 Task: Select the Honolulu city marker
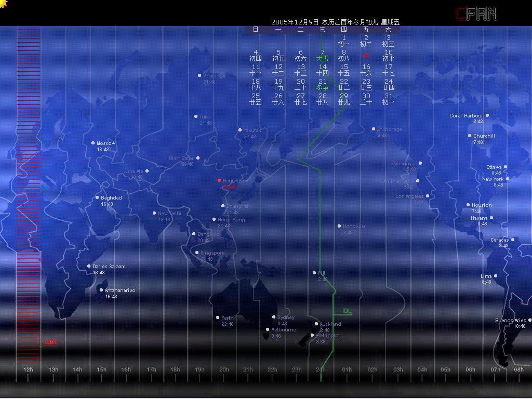point(339,226)
